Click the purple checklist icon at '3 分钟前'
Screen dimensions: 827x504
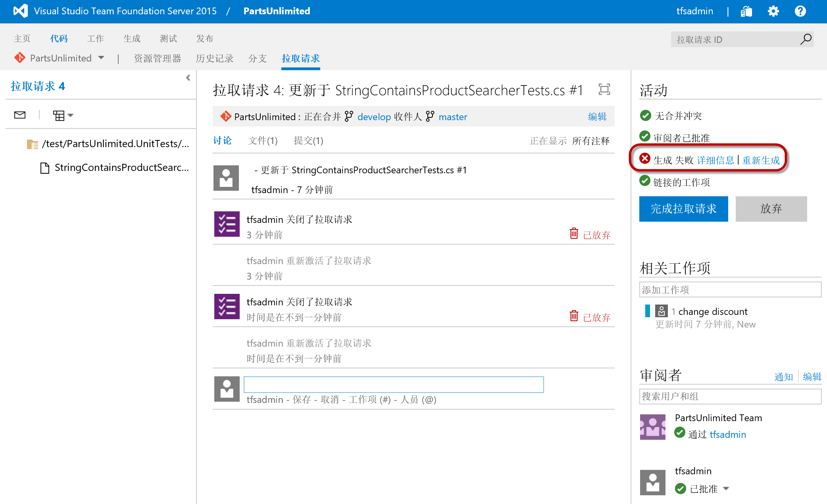click(x=227, y=224)
